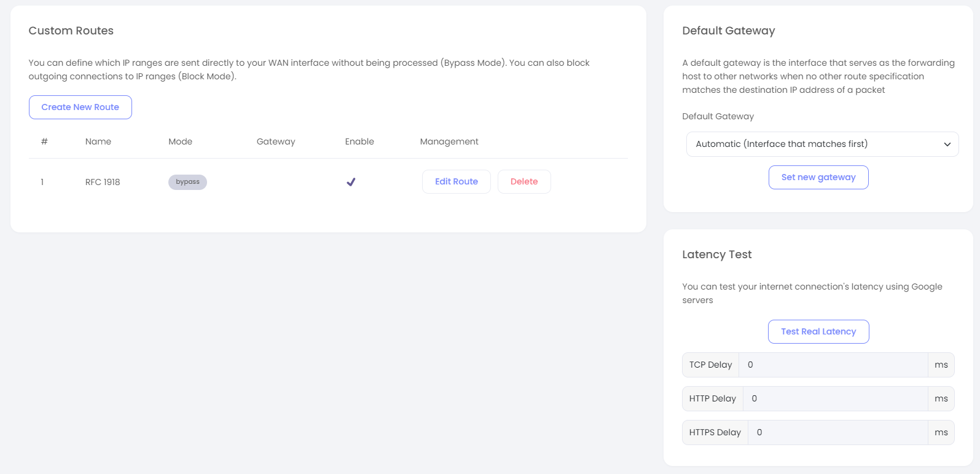Click the Management column header
This screenshot has width=980, height=474.
tap(449, 141)
